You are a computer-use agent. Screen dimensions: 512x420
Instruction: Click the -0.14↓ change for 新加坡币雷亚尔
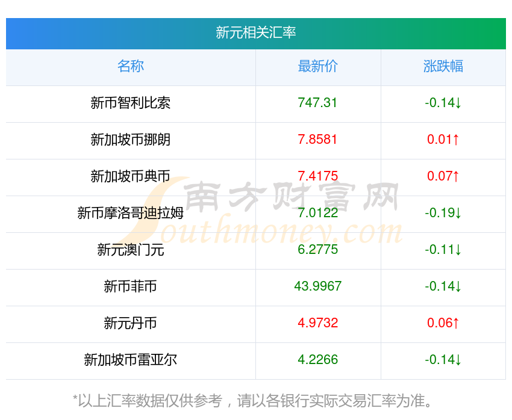click(443, 360)
